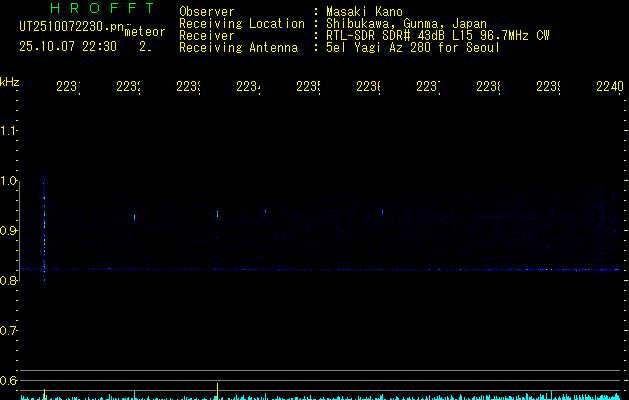The width and height of the screenshot is (629, 400).
Task: Click the 1.0 kHz frequency axis mark
Action: coord(9,181)
